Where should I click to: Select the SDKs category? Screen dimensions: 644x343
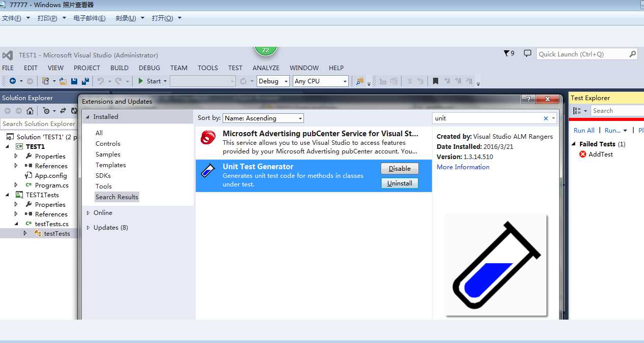click(x=103, y=175)
